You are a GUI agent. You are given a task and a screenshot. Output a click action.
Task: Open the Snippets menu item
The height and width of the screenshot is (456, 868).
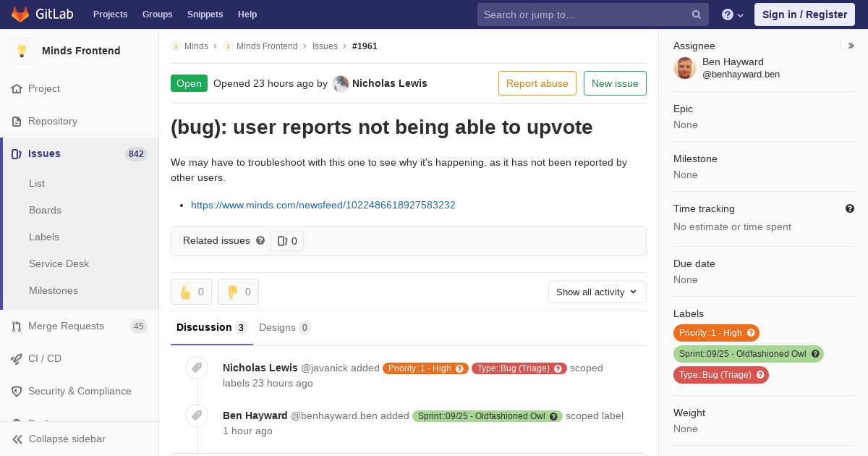click(x=205, y=14)
